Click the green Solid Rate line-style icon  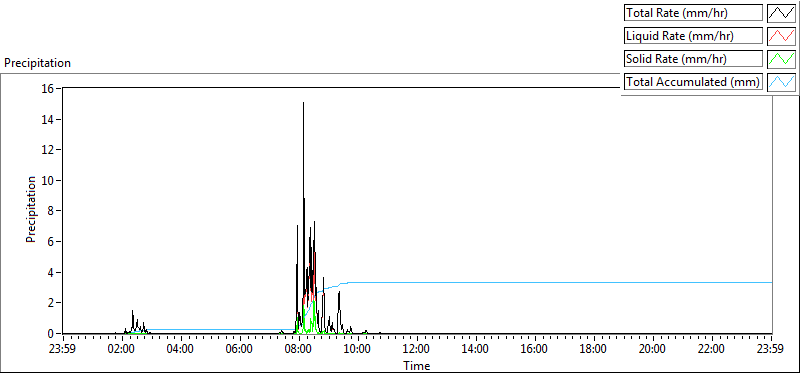pos(781,59)
